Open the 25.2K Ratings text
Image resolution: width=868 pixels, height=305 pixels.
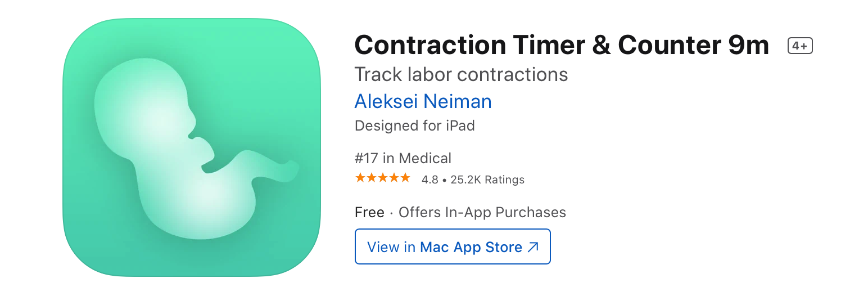tap(487, 180)
